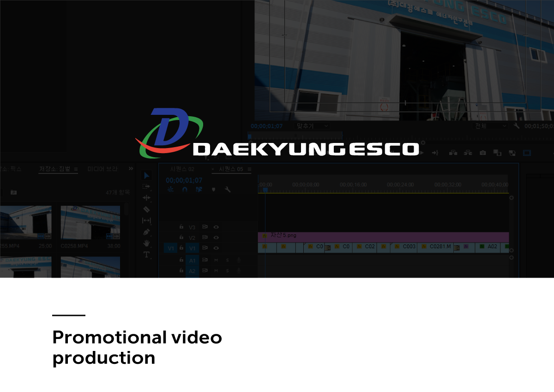Close the 시퀀스 05 tab

[213, 169]
